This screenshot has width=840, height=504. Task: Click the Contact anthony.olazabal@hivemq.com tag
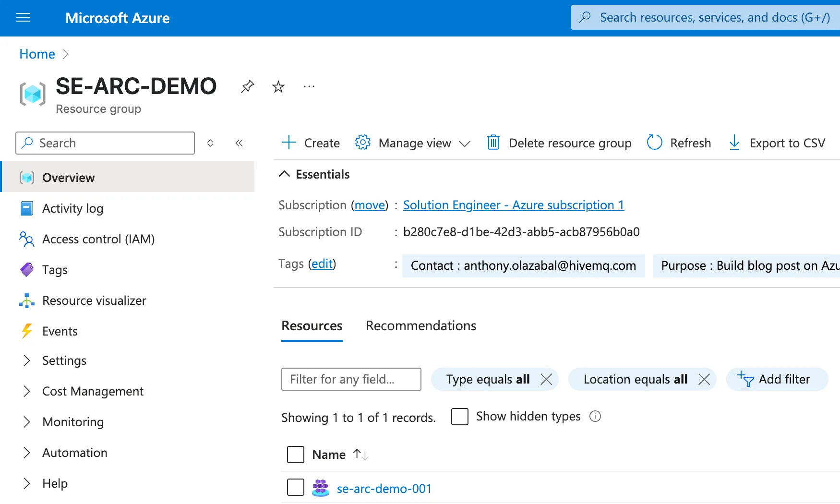pos(523,266)
